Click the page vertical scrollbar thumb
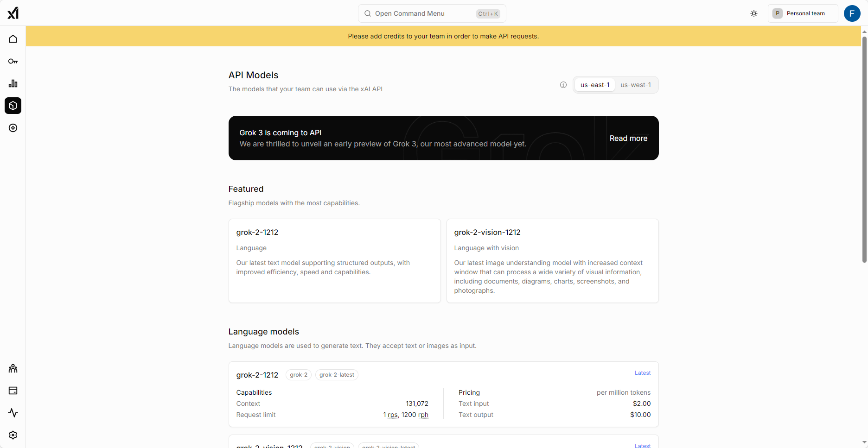 864,149
